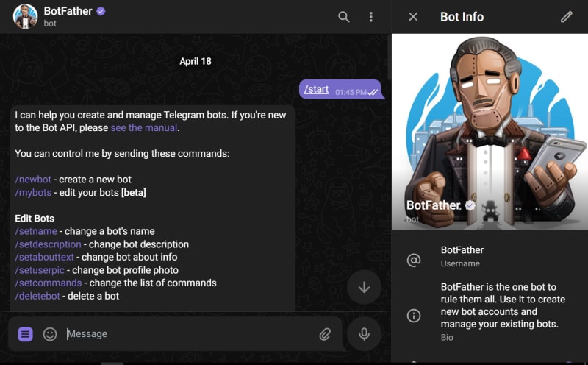The height and width of the screenshot is (365, 588).
Task: Click the verified badge on the profile photo
Action: click(x=470, y=205)
